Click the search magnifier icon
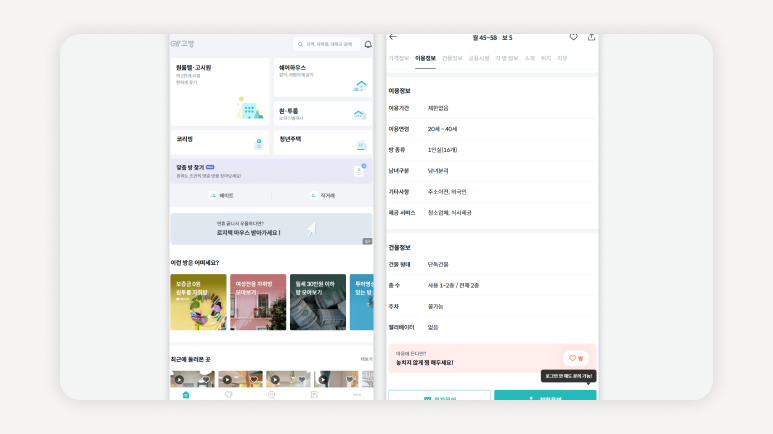The width and height of the screenshot is (773, 434). coord(300,44)
